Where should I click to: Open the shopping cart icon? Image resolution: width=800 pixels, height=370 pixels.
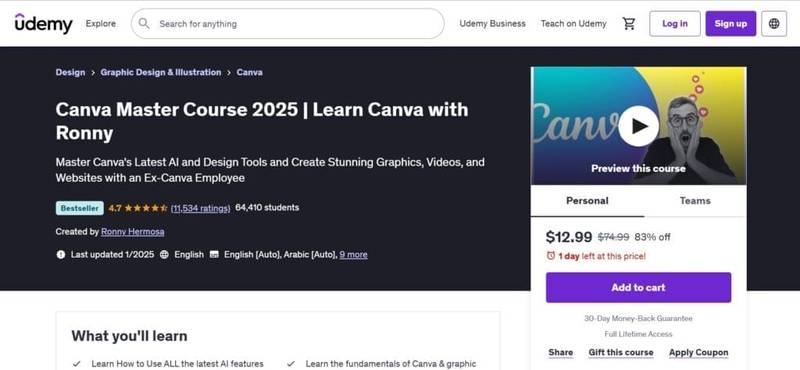pos(629,23)
